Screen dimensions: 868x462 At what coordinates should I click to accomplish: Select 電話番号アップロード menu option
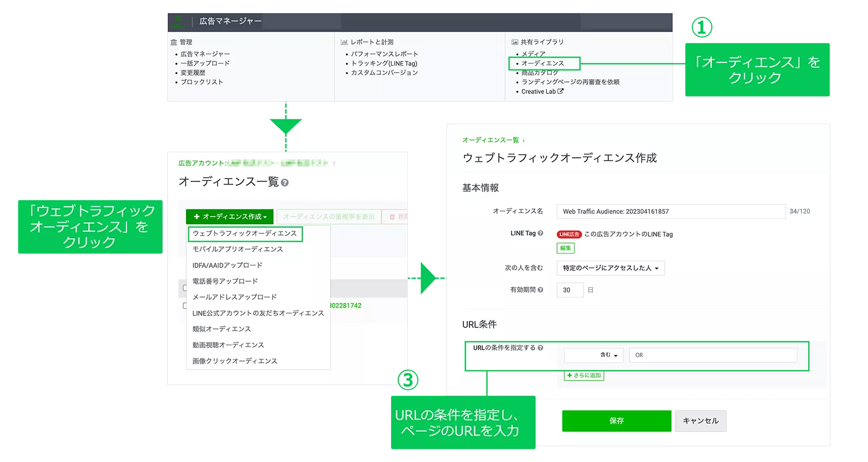click(225, 281)
